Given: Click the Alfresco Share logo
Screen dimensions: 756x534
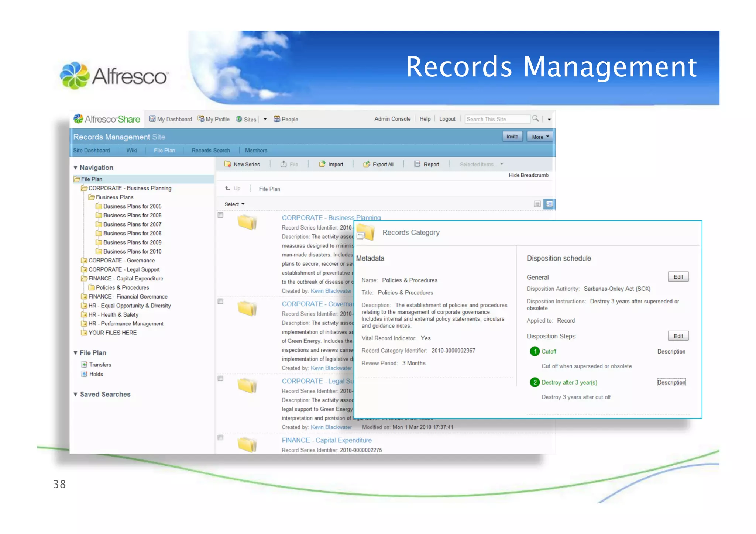Looking at the screenshot, I should tap(107, 119).
